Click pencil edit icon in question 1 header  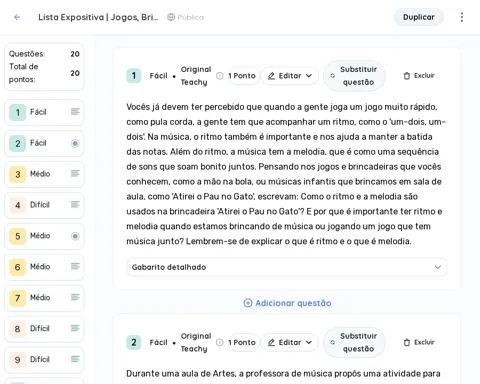click(x=271, y=76)
